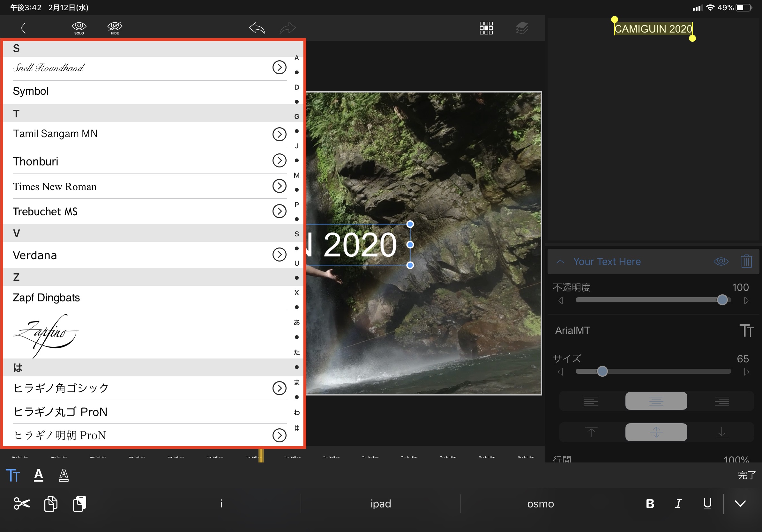Select the text color A icon

coord(39,475)
